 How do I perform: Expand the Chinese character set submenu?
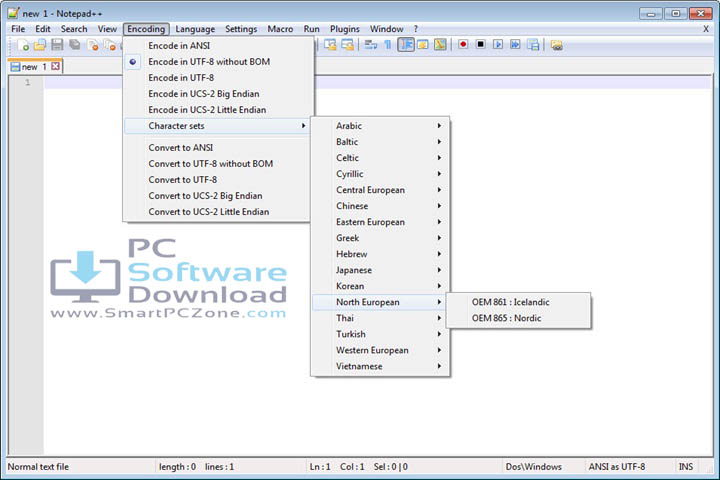coord(380,206)
